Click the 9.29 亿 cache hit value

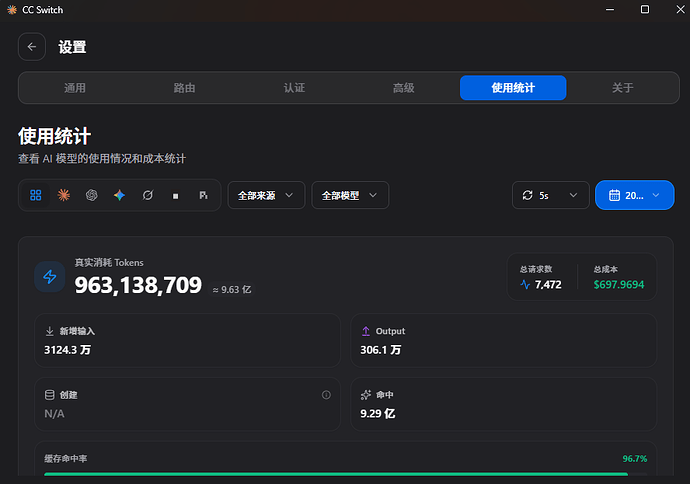pyautogui.click(x=378, y=414)
